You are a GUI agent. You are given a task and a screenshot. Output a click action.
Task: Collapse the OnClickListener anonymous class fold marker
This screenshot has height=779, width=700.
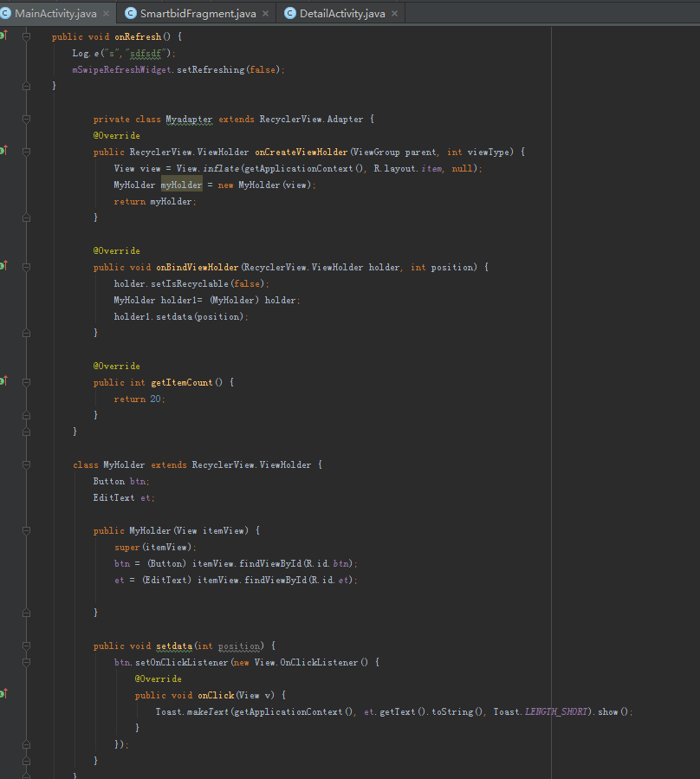26,662
